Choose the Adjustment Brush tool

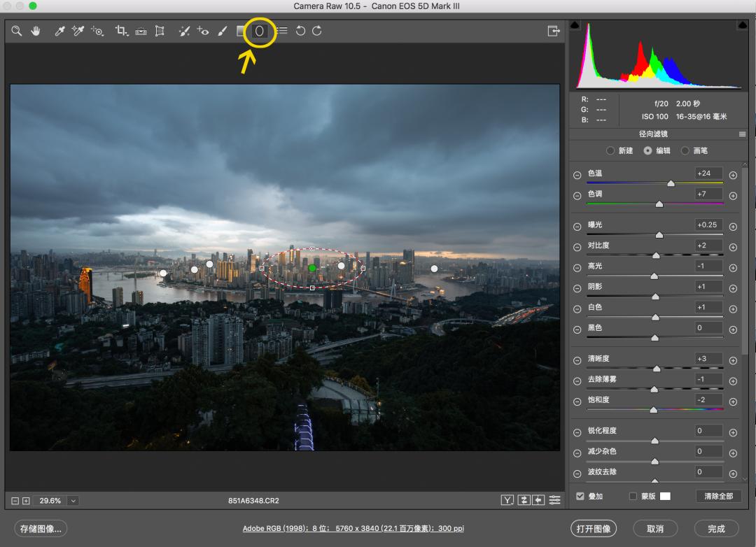click(x=222, y=31)
